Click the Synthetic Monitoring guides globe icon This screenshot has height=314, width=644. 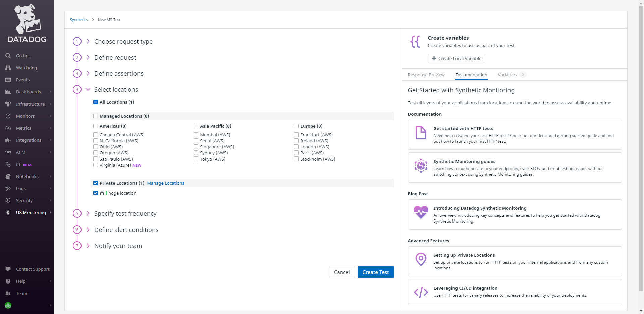[x=421, y=166]
